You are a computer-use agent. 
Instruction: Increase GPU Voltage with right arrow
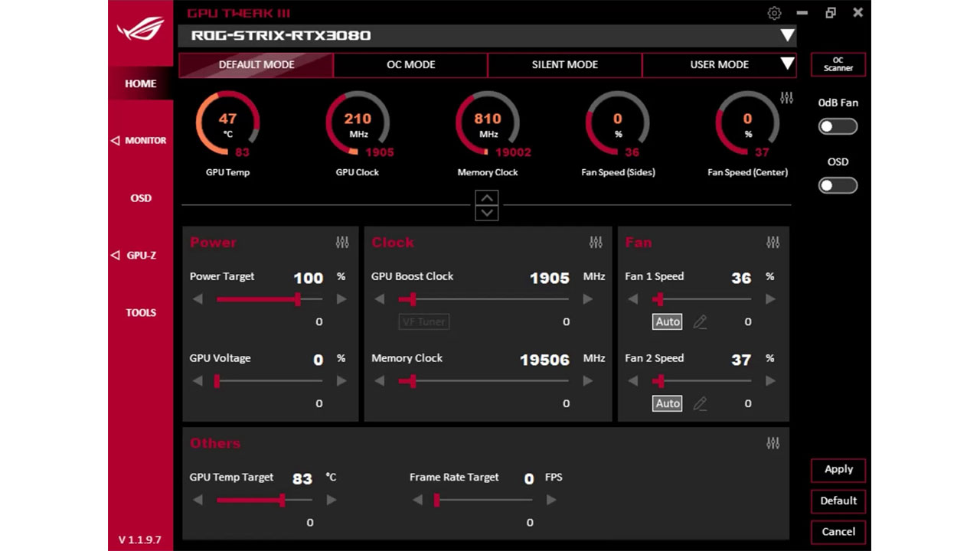point(341,381)
